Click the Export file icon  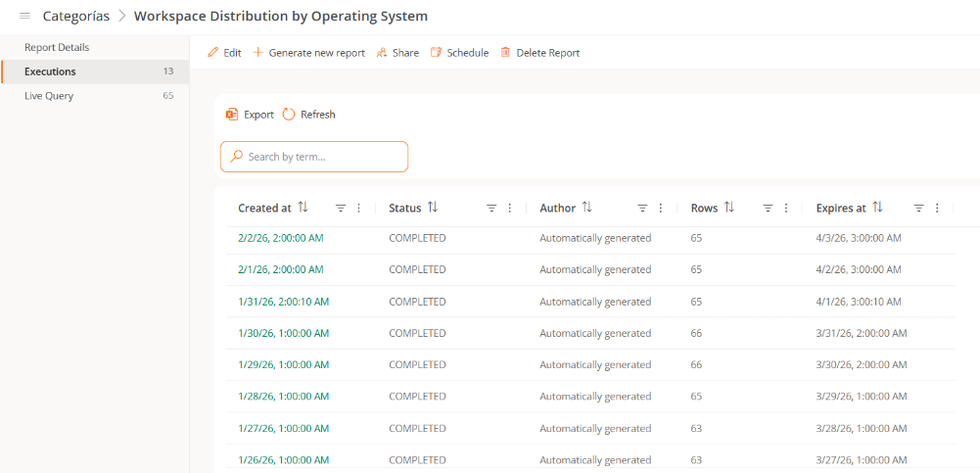pyautogui.click(x=232, y=115)
